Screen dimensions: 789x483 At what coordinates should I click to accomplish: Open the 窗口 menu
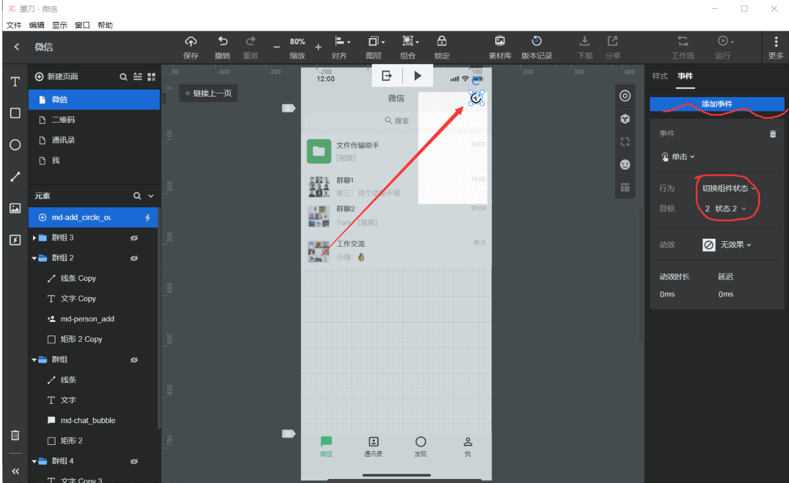(x=82, y=25)
